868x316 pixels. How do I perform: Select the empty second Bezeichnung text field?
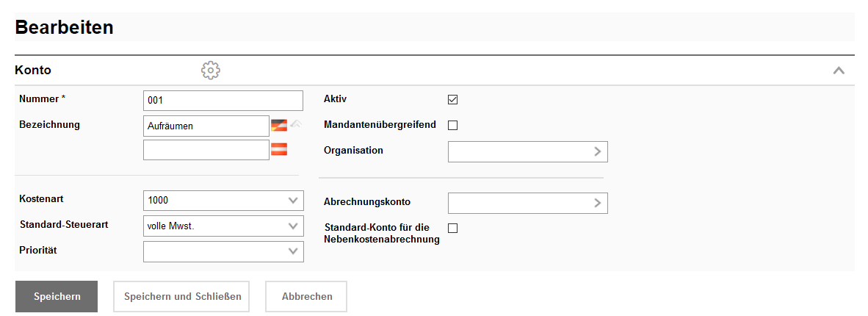pyautogui.click(x=206, y=150)
